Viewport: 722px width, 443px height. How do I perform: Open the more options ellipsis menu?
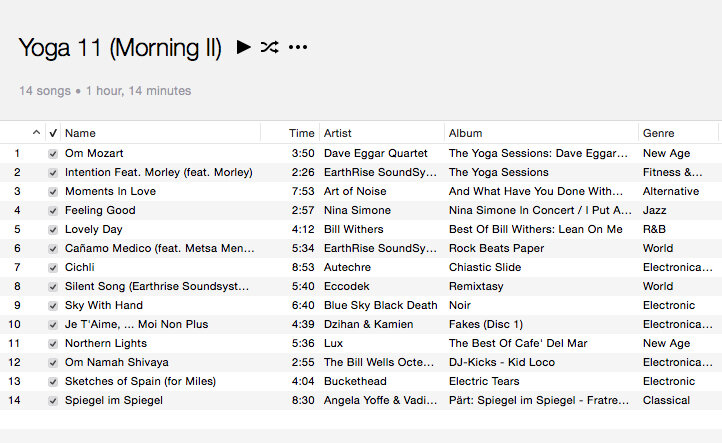coord(298,47)
